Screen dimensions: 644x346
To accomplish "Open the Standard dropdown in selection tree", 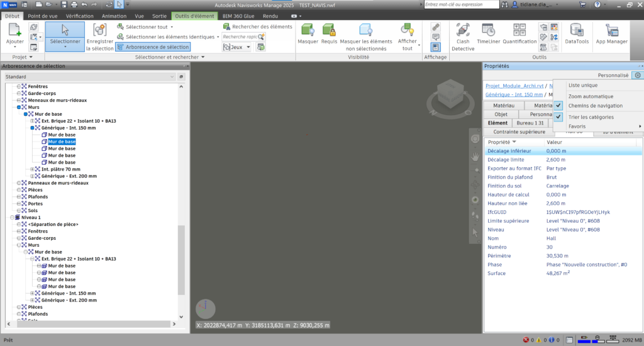I will point(89,77).
